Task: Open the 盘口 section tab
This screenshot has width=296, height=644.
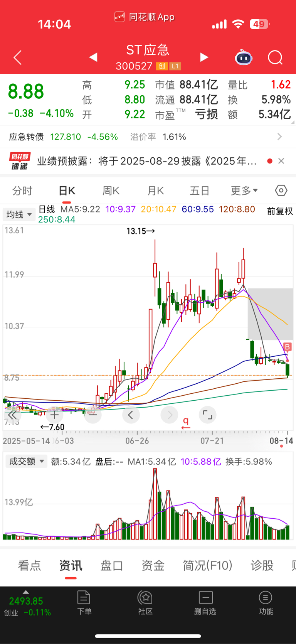Action: tap(112, 566)
